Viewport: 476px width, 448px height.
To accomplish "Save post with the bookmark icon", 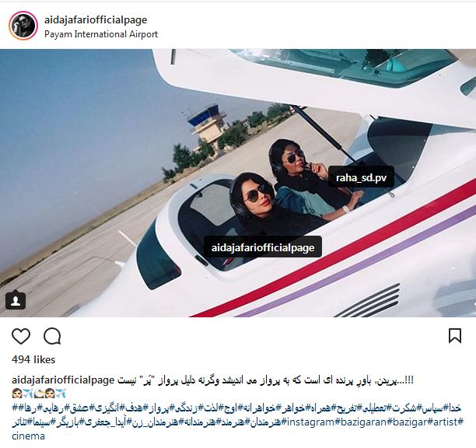I will pos(455,336).
